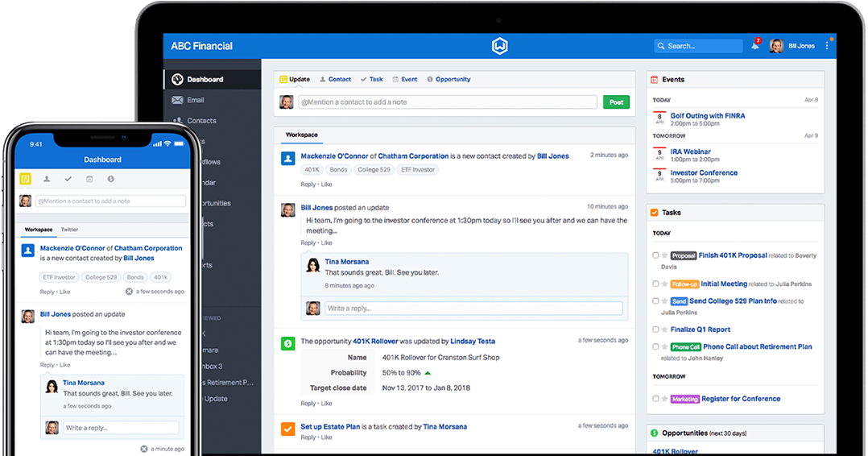Click the Search box in top bar
This screenshot has height=456, width=868.
[x=698, y=46]
